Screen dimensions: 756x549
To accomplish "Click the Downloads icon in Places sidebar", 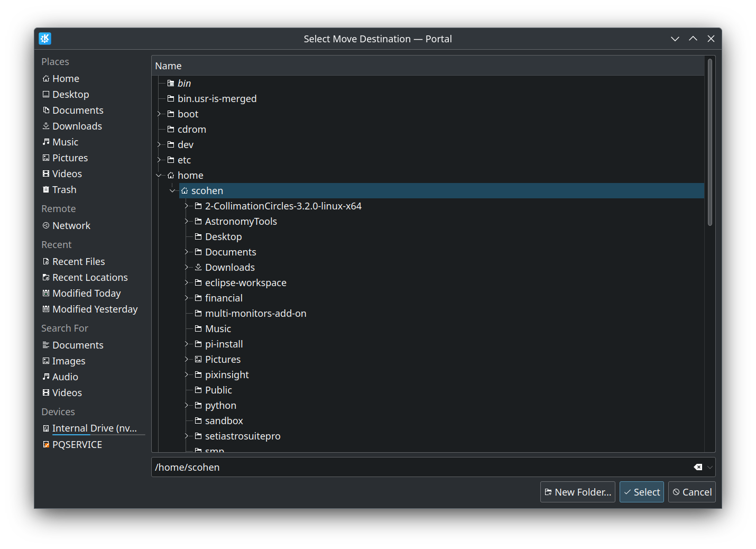I will click(x=46, y=126).
